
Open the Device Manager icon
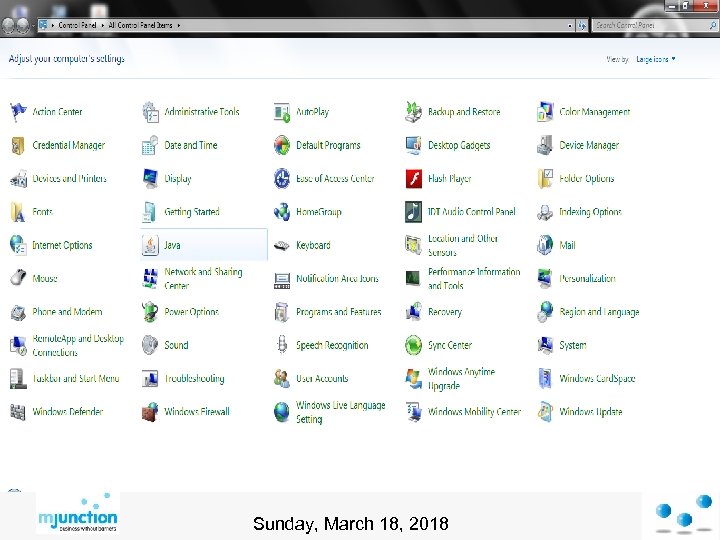pyautogui.click(x=545, y=146)
